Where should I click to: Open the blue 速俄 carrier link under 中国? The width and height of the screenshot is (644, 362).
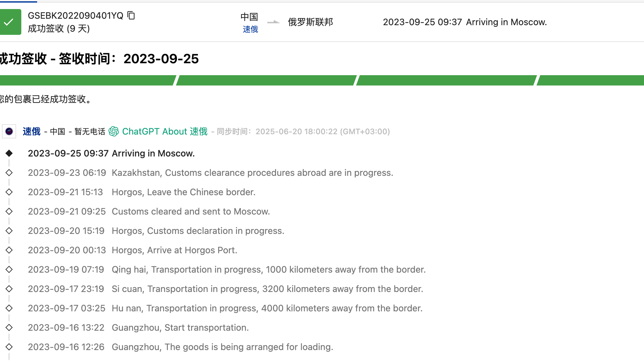tap(250, 29)
